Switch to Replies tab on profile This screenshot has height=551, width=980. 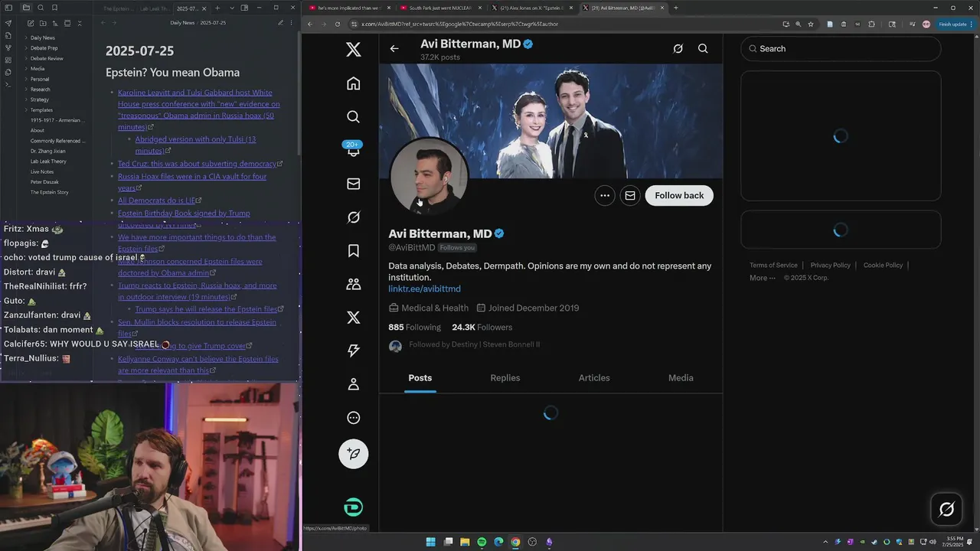[505, 378]
